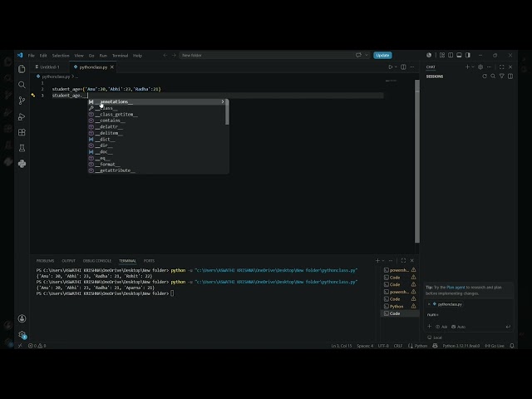532x399 pixels.
Task: Toggle sessions side-by-side layout icon
Action: tap(510, 76)
